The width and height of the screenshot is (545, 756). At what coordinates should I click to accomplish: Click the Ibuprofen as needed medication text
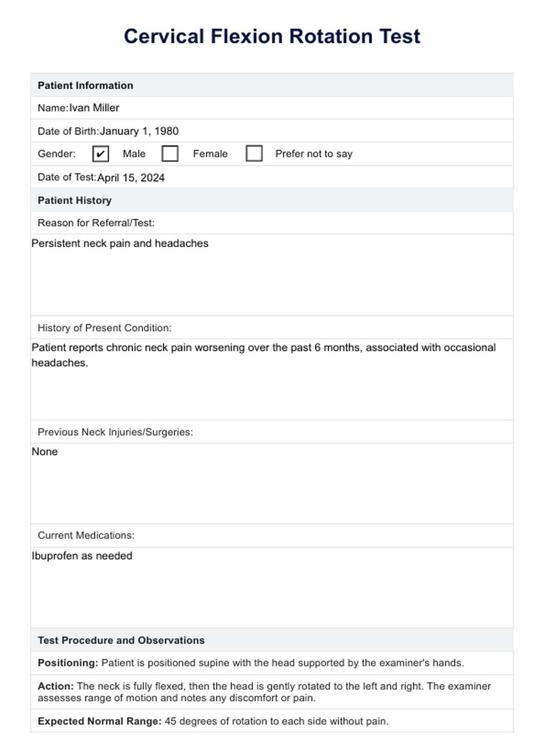[x=82, y=556]
